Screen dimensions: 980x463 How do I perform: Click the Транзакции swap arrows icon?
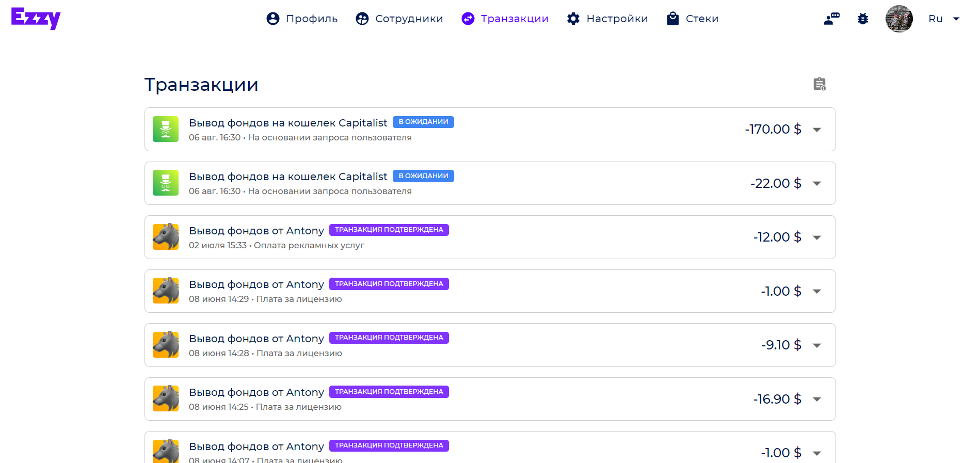pyautogui.click(x=468, y=19)
